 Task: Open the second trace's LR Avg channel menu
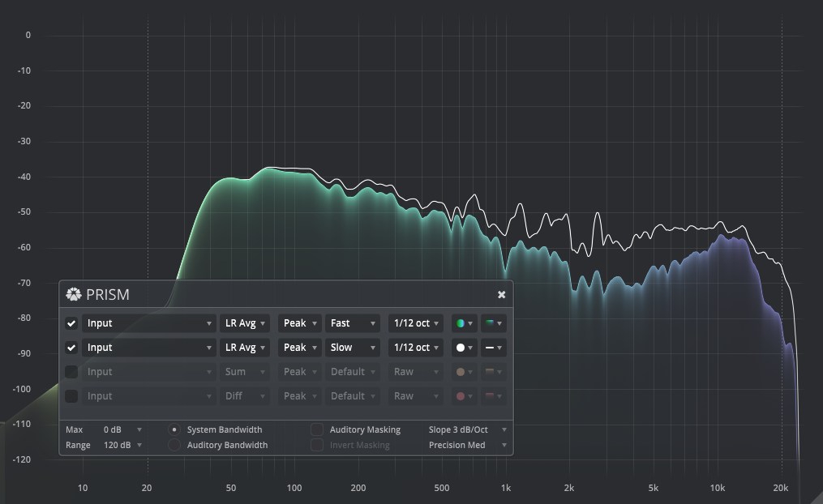click(245, 348)
